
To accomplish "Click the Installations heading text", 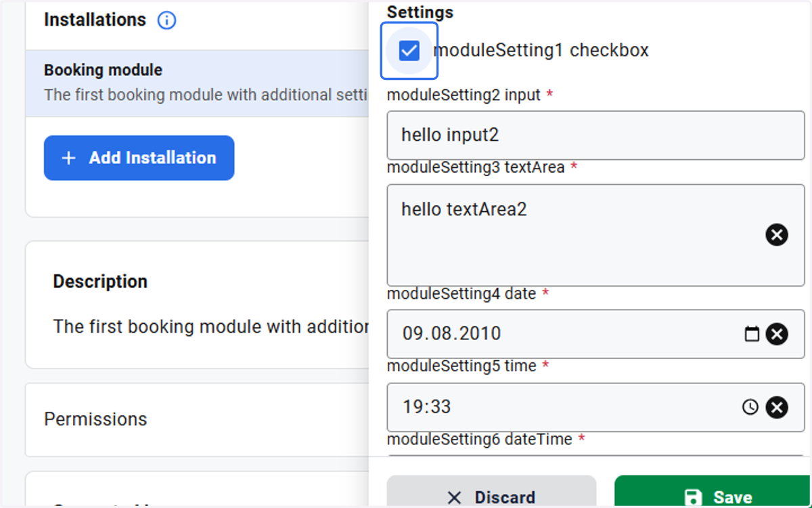I will [95, 20].
